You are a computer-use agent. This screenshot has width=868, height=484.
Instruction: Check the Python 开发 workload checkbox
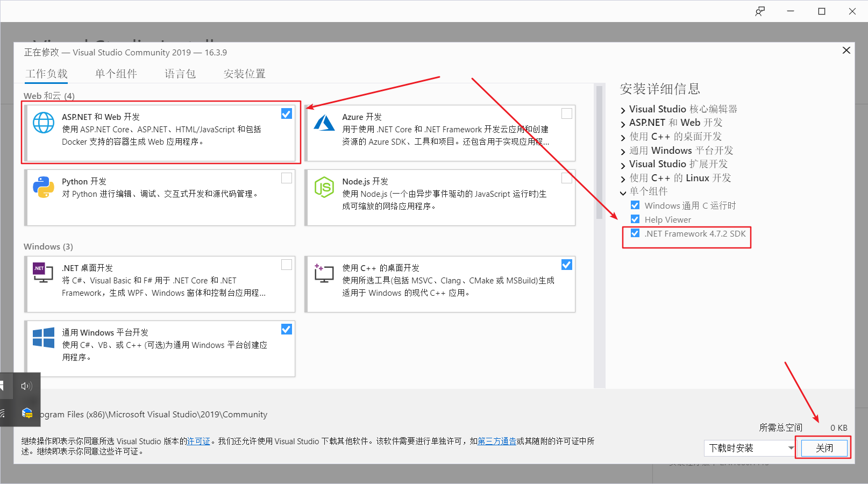[x=287, y=178]
